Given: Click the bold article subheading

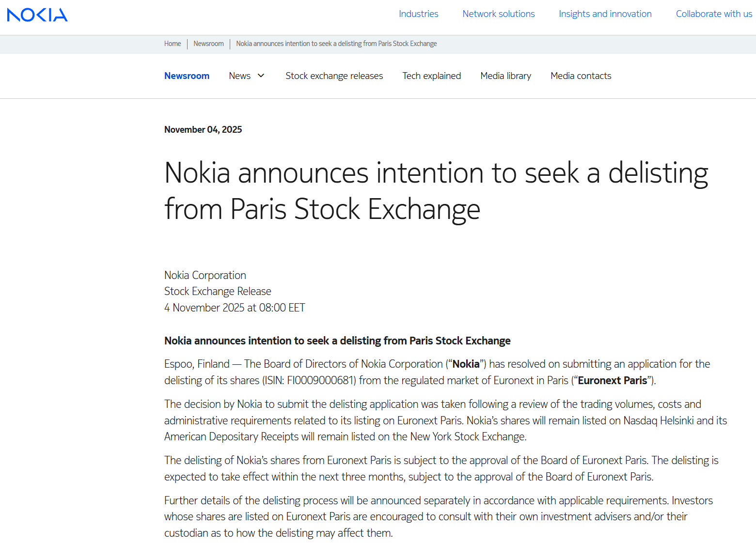Looking at the screenshot, I should [337, 341].
